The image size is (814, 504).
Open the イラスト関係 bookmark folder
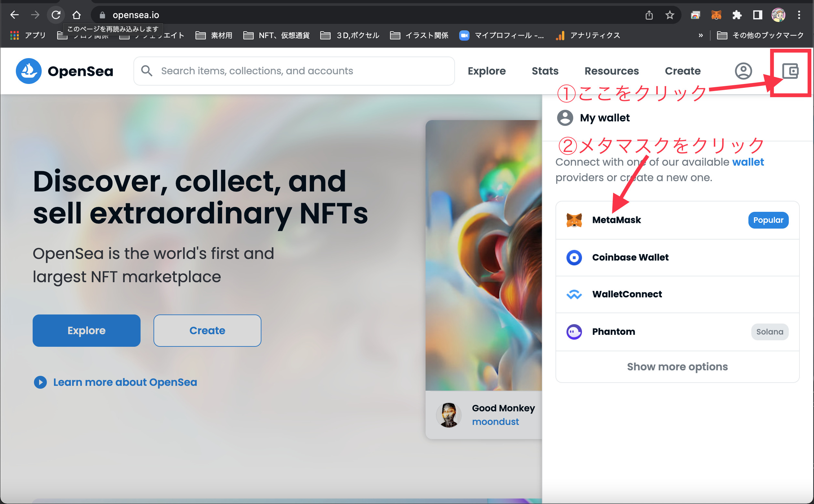click(x=419, y=35)
